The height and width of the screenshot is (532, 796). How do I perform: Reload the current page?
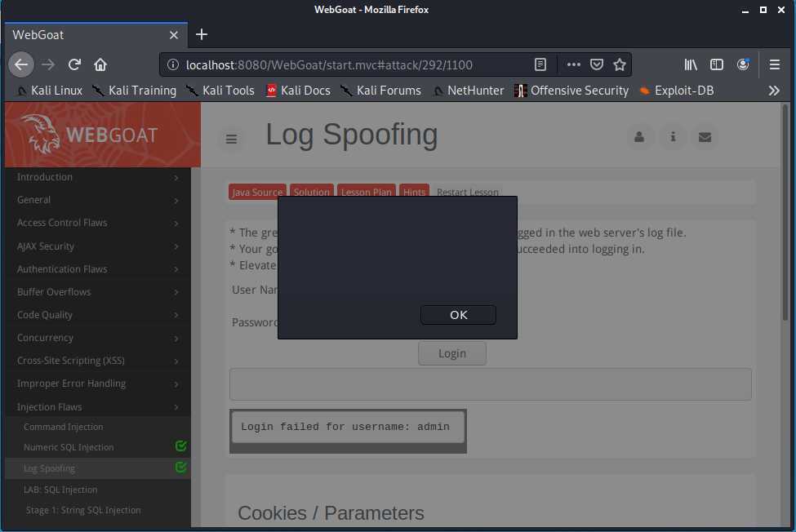[74, 65]
